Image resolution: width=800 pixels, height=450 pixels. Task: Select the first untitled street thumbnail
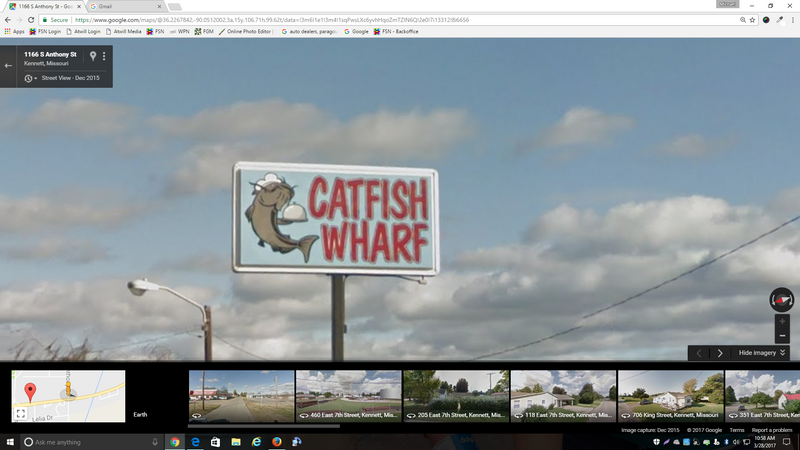241,396
